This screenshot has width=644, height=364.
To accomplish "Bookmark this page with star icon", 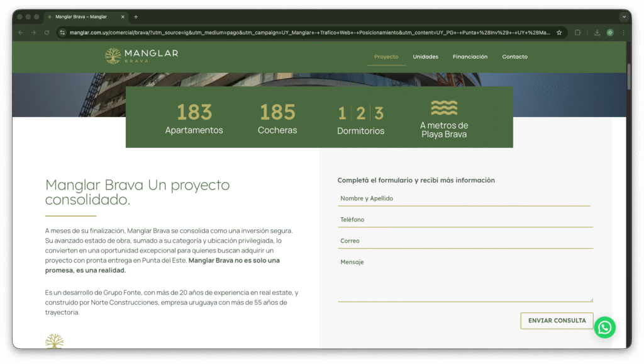I will click(559, 33).
